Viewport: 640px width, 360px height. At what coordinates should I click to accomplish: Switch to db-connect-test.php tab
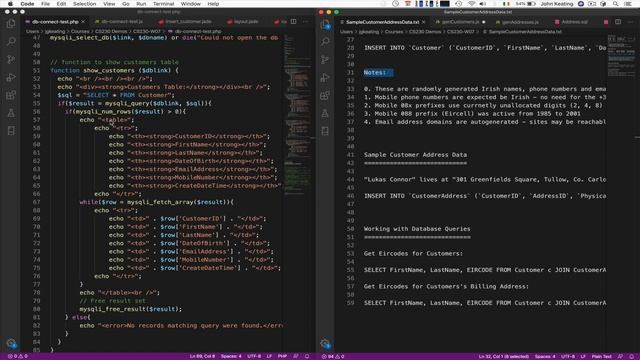coord(55,22)
